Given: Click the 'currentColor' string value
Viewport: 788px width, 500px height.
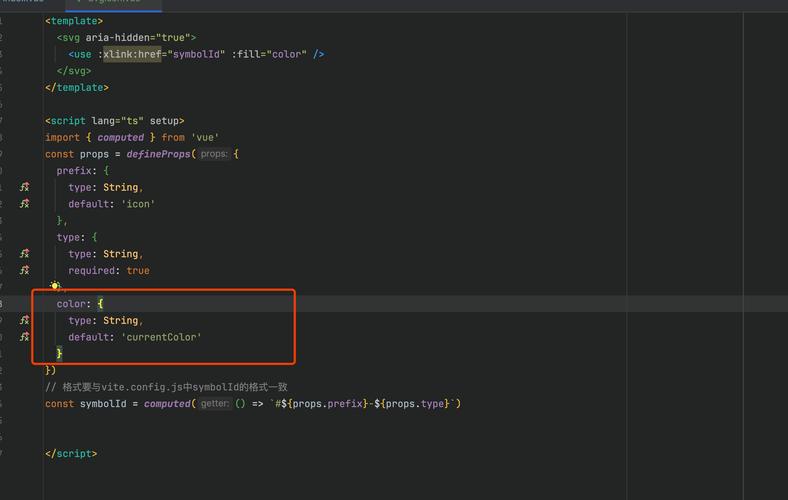Looking at the screenshot, I should click(161, 337).
